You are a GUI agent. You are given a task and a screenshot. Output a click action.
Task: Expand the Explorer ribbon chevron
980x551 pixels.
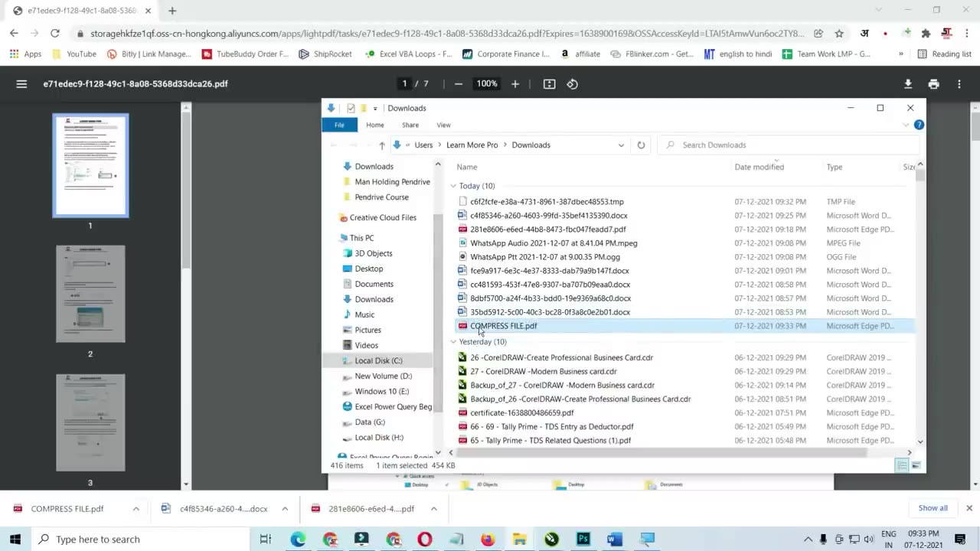click(x=906, y=125)
